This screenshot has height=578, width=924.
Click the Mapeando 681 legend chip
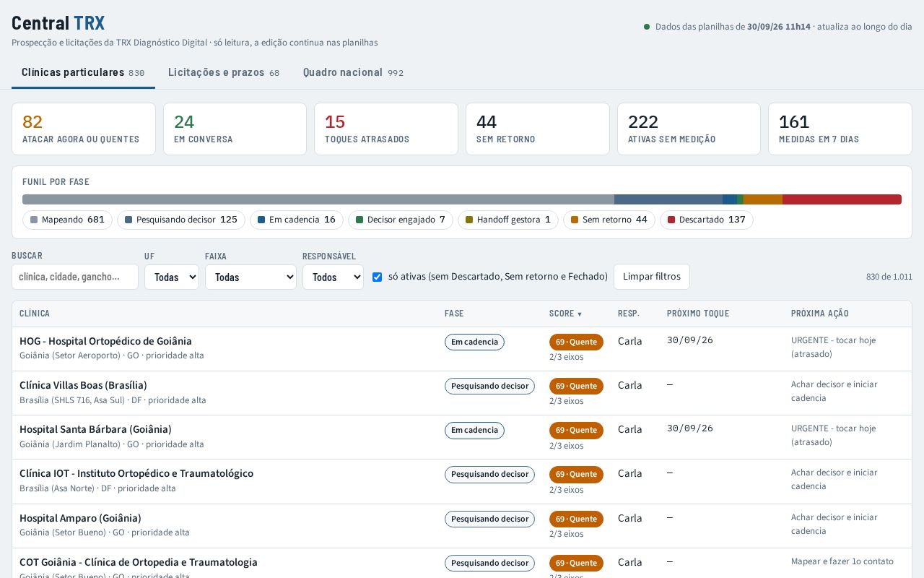click(x=67, y=220)
